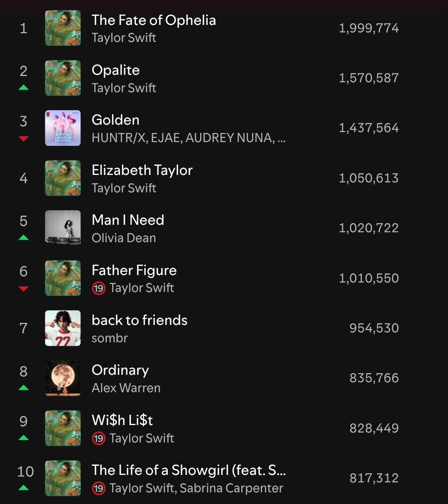Click the explicit 19 badge on Father Figure
This screenshot has width=448, height=504.
point(98,288)
